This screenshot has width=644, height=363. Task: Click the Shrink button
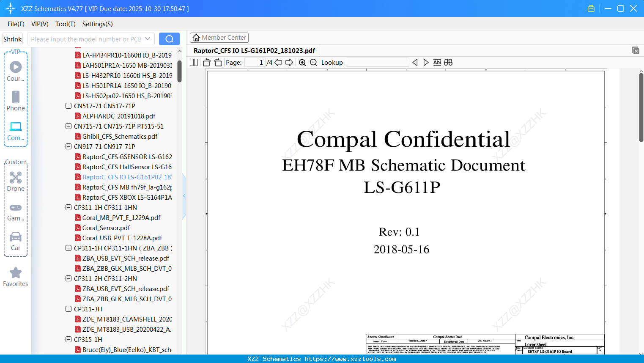coord(13,39)
